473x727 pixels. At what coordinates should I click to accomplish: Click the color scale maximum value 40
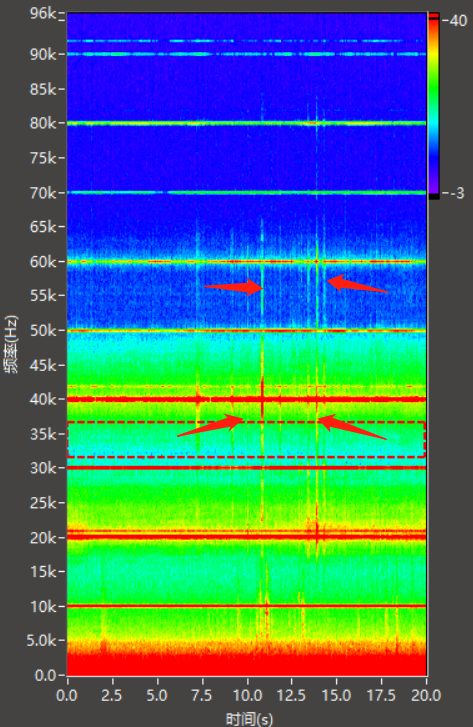point(458,21)
